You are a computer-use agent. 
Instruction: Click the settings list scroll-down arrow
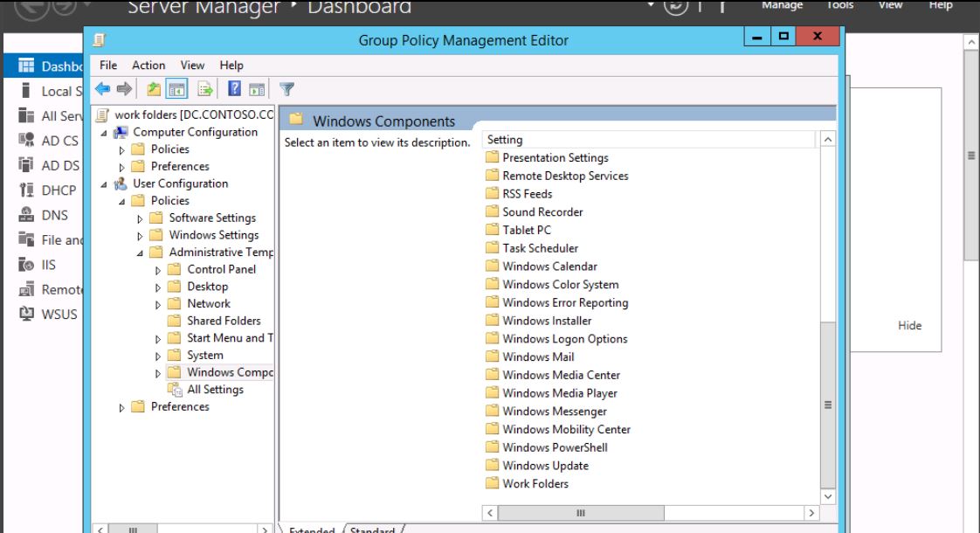[827, 496]
